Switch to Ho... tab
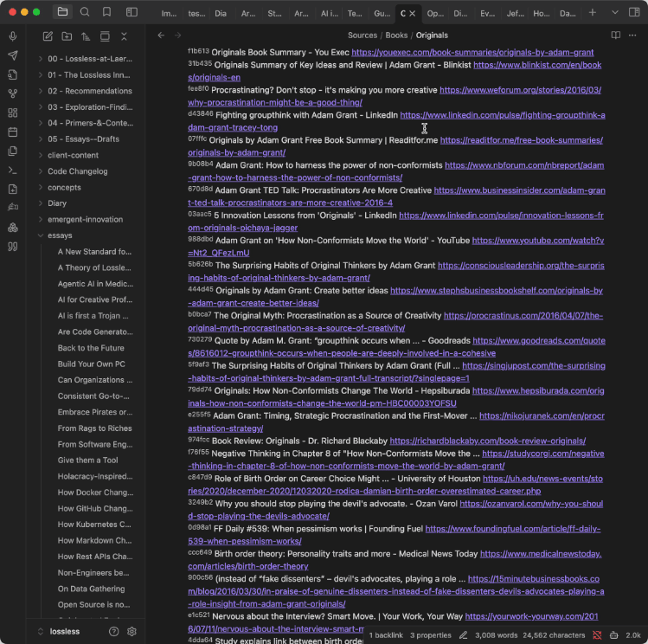648x644 pixels. [541, 13]
